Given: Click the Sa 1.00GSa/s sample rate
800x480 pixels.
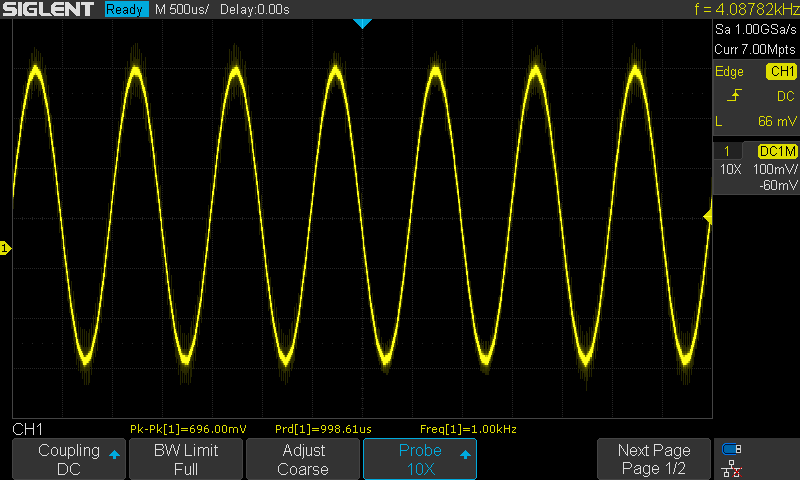Looking at the screenshot, I should [755, 30].
